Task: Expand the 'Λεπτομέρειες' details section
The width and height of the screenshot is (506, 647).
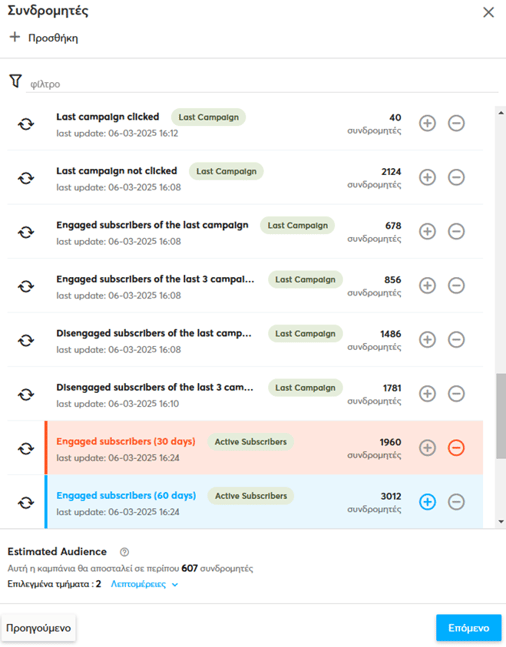Action: pos(144,584)
